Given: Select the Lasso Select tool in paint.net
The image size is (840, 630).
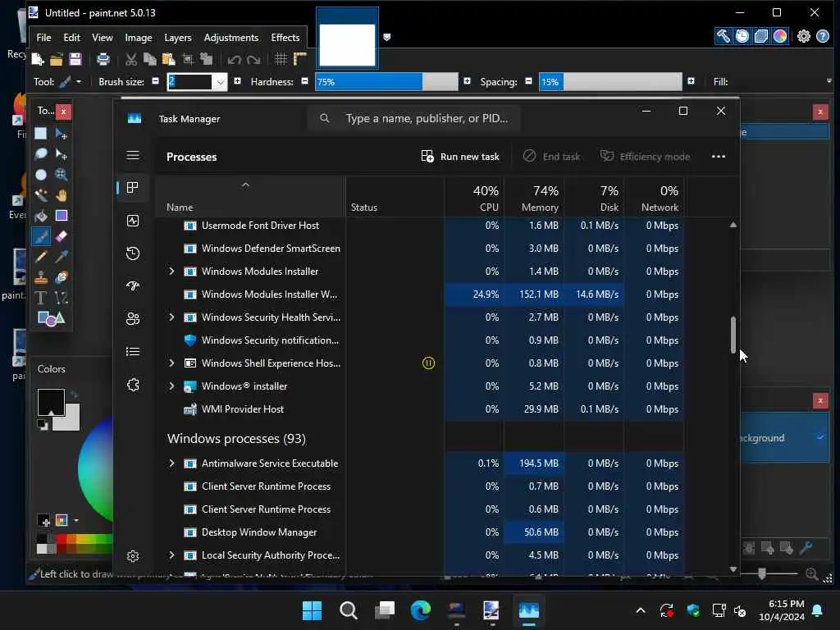Looking at the screenshot, I should point(41,154).
